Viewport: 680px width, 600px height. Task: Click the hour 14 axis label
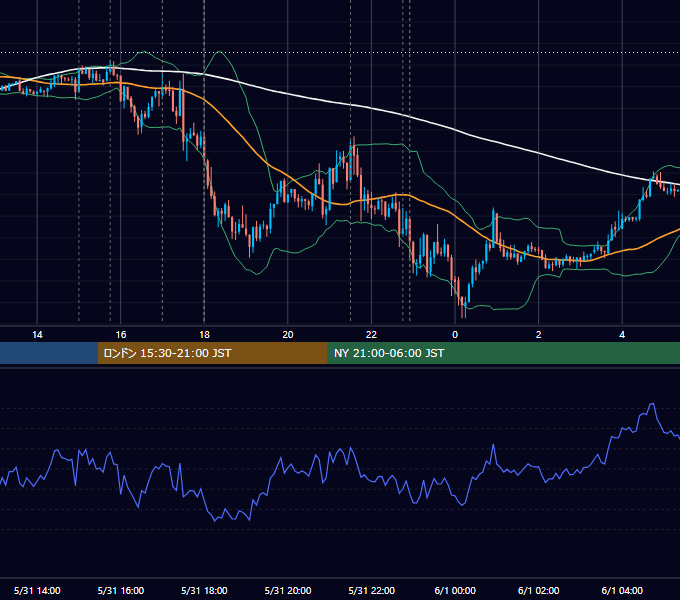tap(37, 335)
